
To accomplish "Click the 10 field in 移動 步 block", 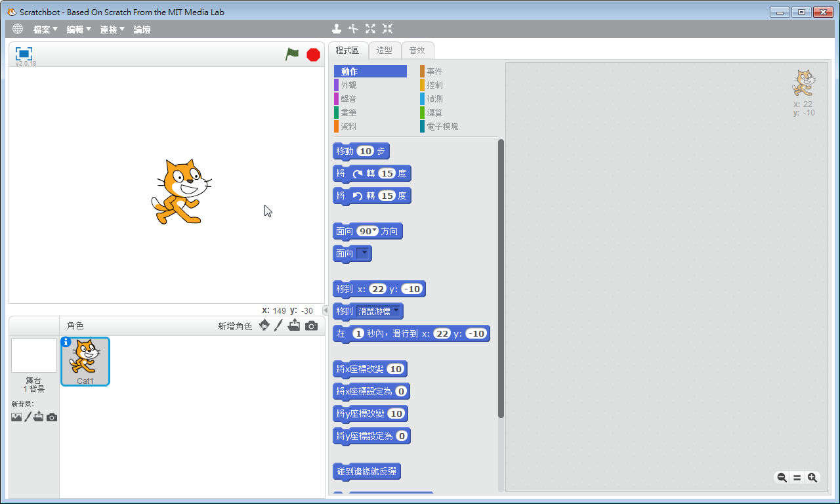I will coord(366,151).
